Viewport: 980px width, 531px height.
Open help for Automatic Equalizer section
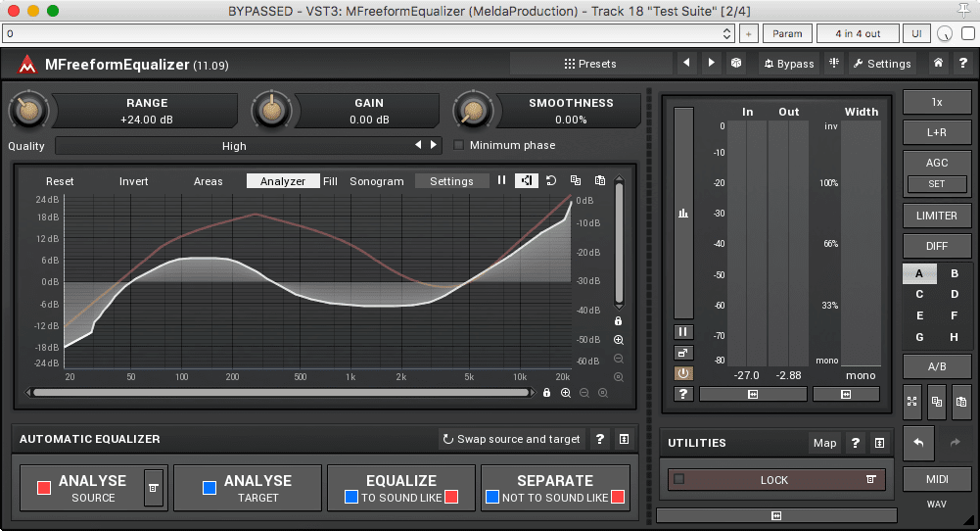pos(600,440)
